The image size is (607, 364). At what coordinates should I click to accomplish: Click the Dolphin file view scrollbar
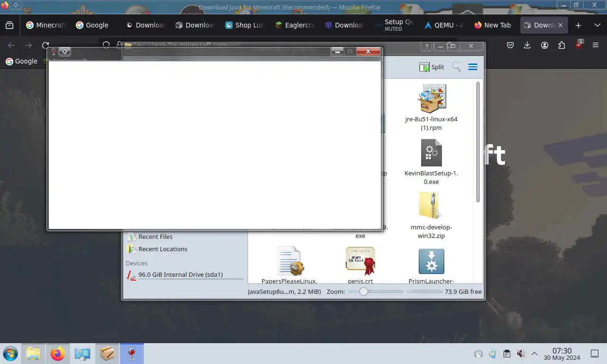tap(478, 141)
